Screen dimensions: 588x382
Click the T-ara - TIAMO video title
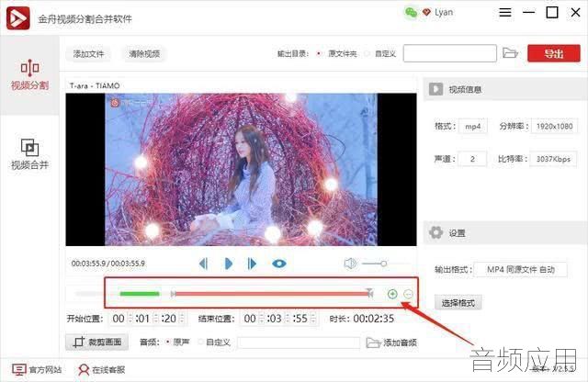(95, 85)
